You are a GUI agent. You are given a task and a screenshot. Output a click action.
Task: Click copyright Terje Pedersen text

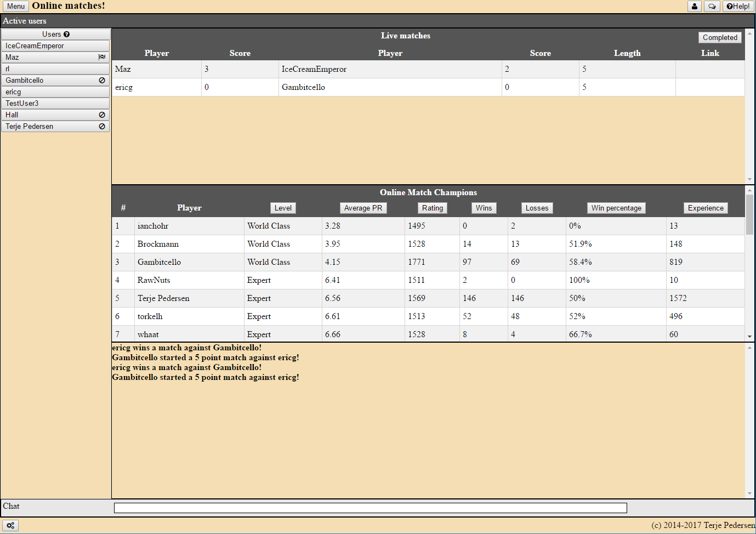click(703, 525)
